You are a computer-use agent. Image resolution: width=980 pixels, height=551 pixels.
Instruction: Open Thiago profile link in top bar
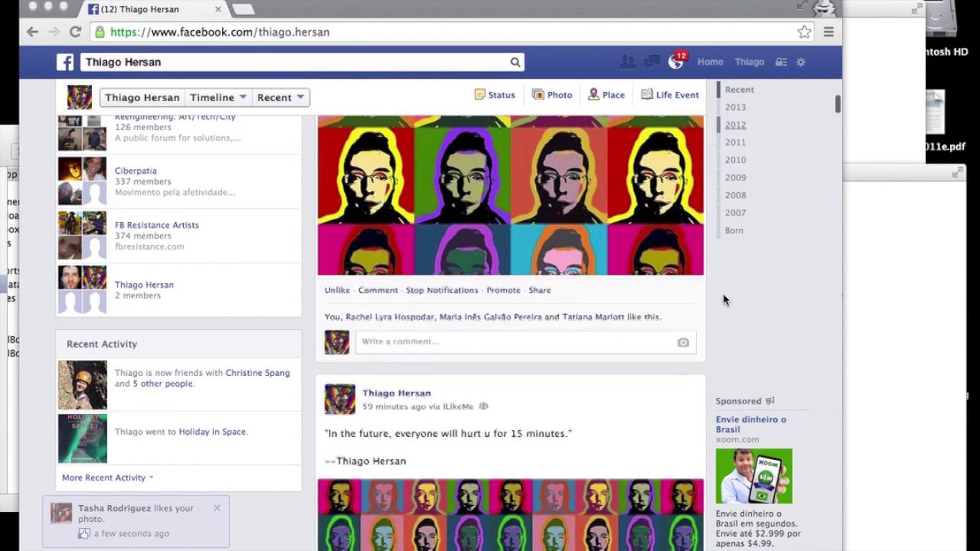[749, 62]
